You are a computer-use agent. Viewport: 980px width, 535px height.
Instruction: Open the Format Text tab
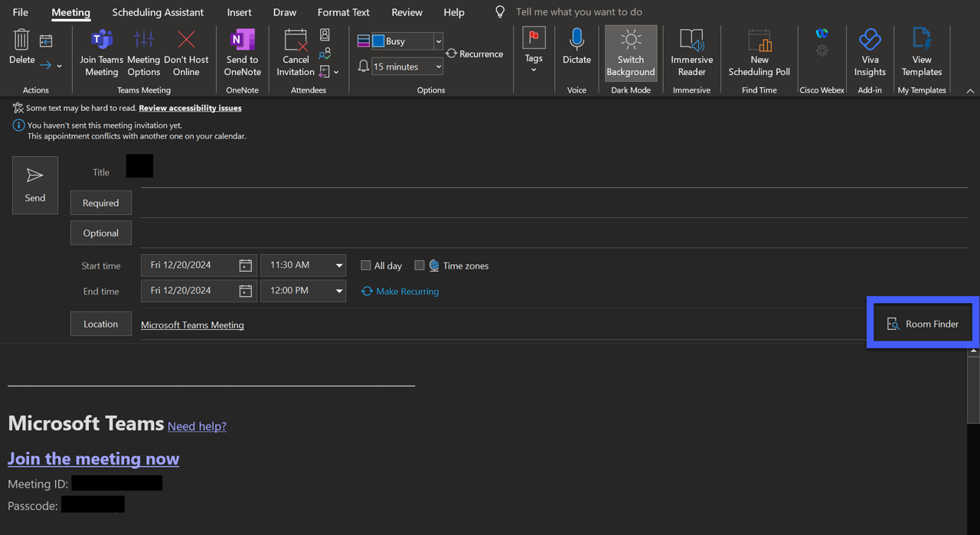coord(343,12)
